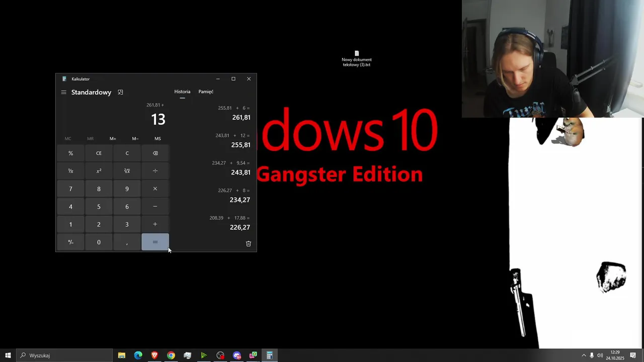Click the current display value 13
644x362 pixels.
click(158, 119)
